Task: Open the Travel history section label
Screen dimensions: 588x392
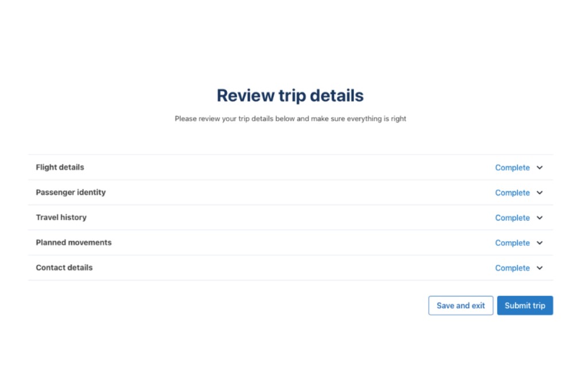Action: (x=61, y=218)
